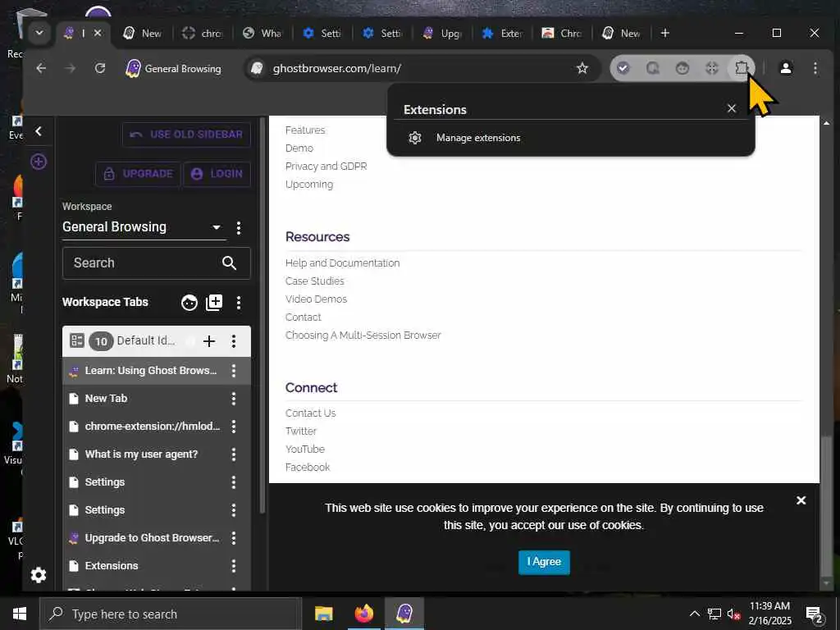
Task: Open options for Extensions sidebar row
Action: pyautogui.click(x=234, y=566)
